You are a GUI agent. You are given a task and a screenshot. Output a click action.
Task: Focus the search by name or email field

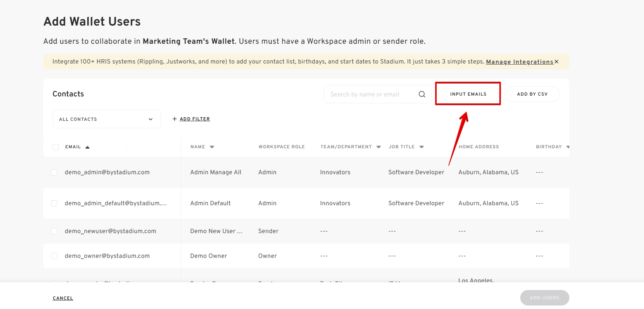(371, 94)
